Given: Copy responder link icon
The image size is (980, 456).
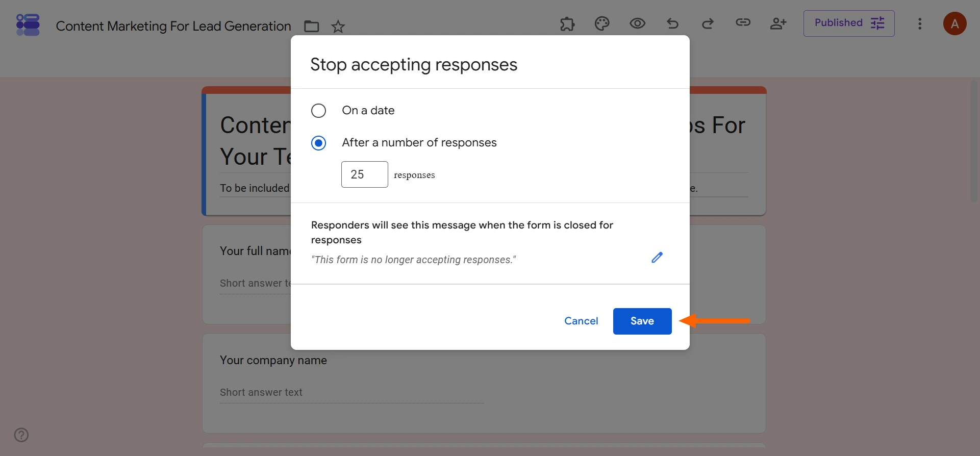Looking at the screenshot, I should (x=743, y=22).
